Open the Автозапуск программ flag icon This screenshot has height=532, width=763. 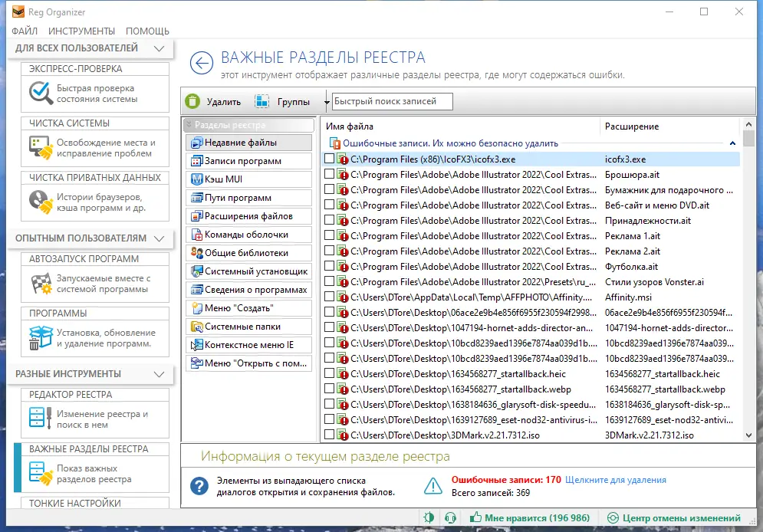(x=41, y=284)
